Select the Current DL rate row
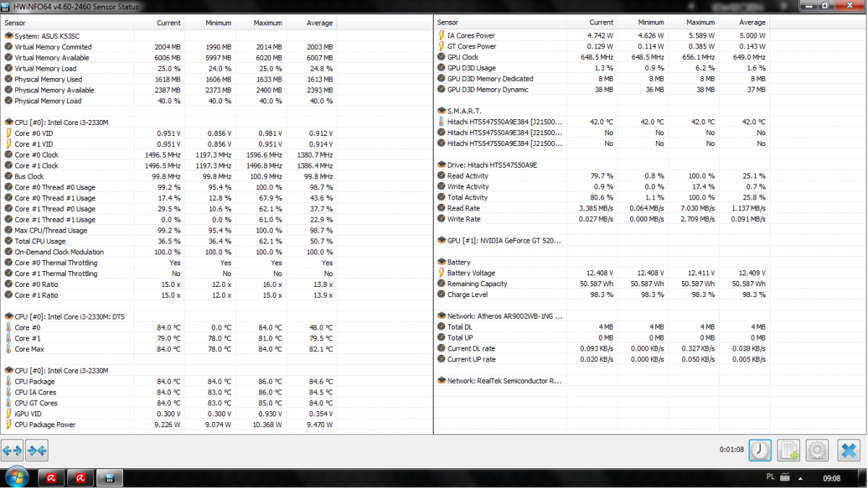The height and width of the screenshot is (490, 868). (602, 348)
